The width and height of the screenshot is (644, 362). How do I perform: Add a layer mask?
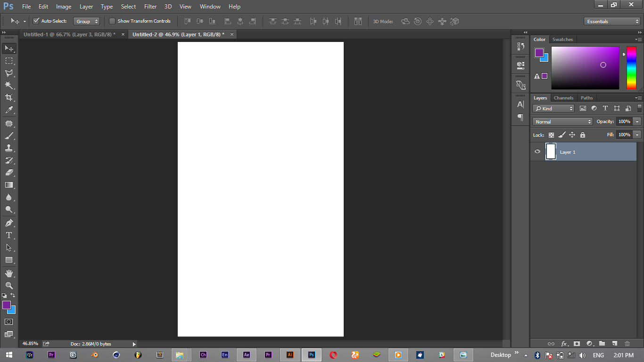coord(576,344)
